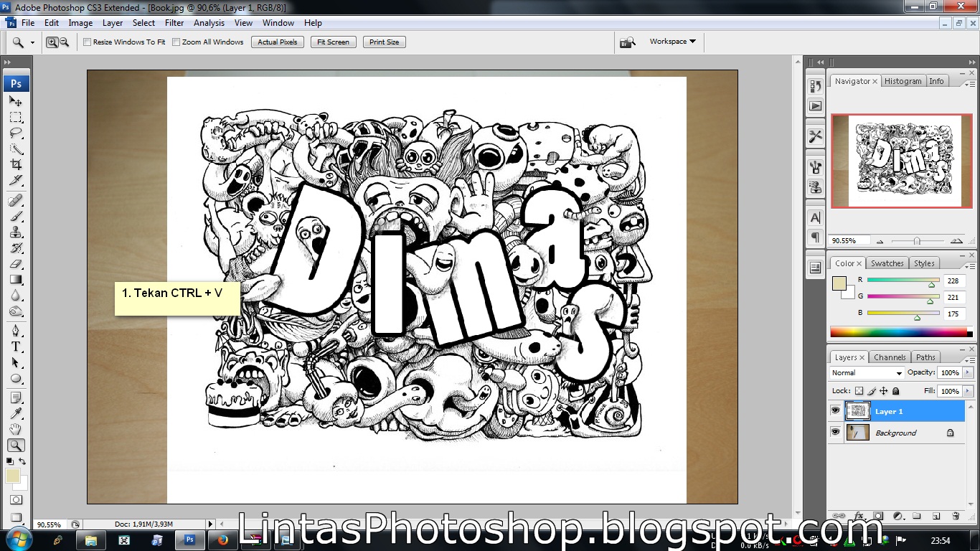Screen dimensions: 980x551
Task: Select the Brush tool
Action: [x=16, y=216]
